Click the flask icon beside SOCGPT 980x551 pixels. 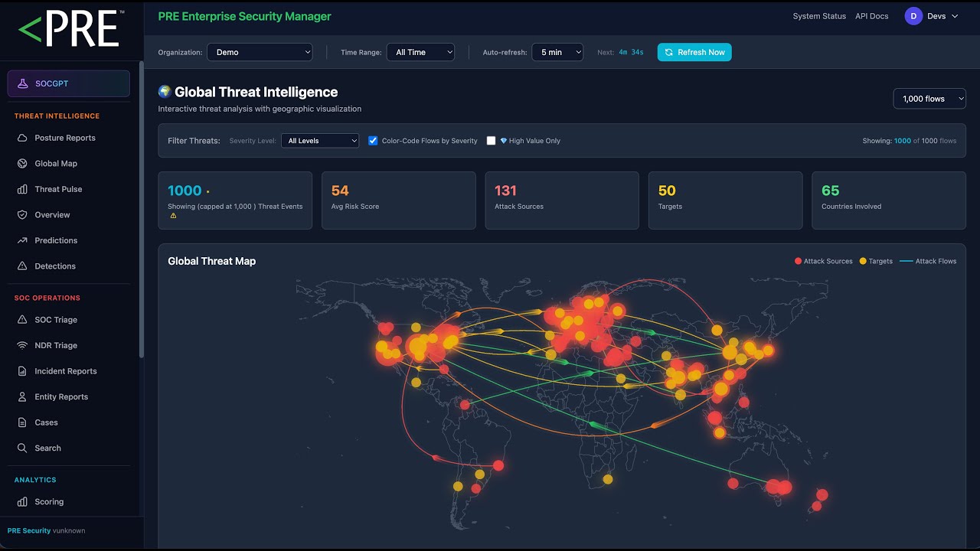[x=23, y=83]
